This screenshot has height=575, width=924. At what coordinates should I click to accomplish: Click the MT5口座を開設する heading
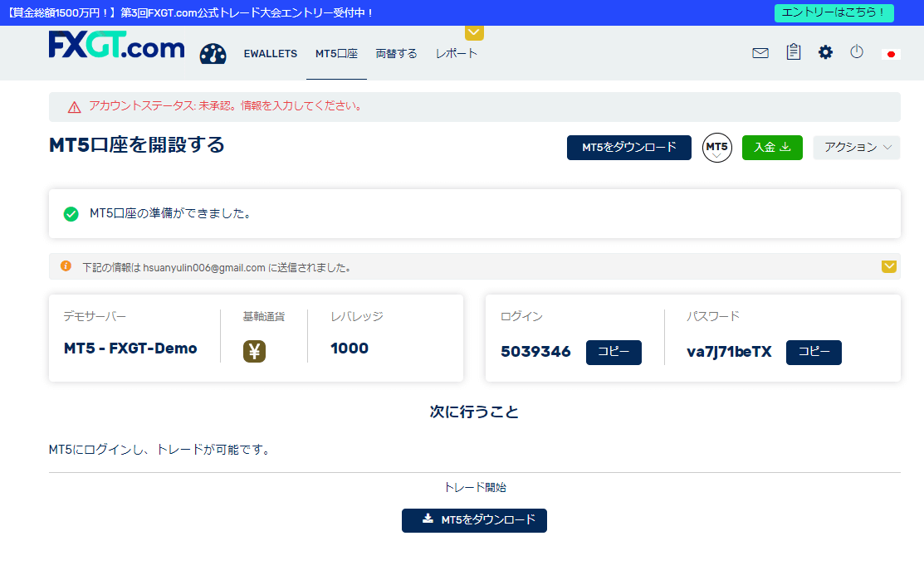(137, 145)
